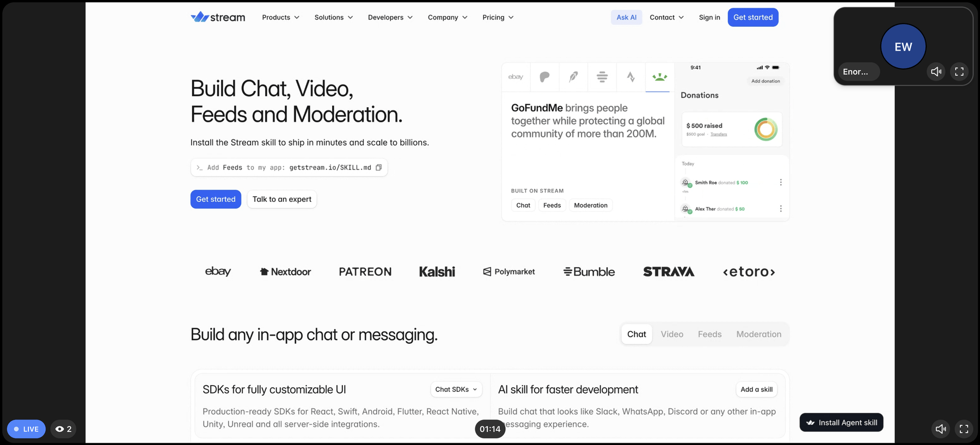Expand the Products menu

point(280,17)
